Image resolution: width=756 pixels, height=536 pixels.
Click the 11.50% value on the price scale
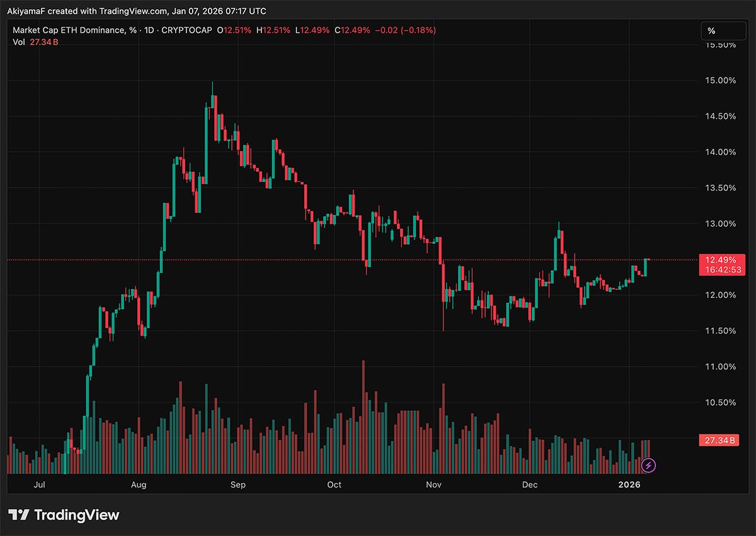pyautogui.click(x=720, y=331)
